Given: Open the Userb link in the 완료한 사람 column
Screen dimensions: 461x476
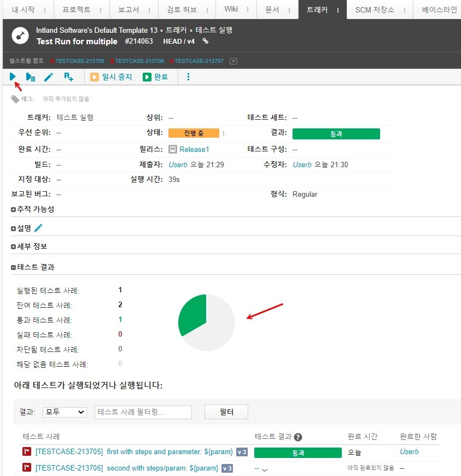Looking at the screenshot, I should point(409,452).
